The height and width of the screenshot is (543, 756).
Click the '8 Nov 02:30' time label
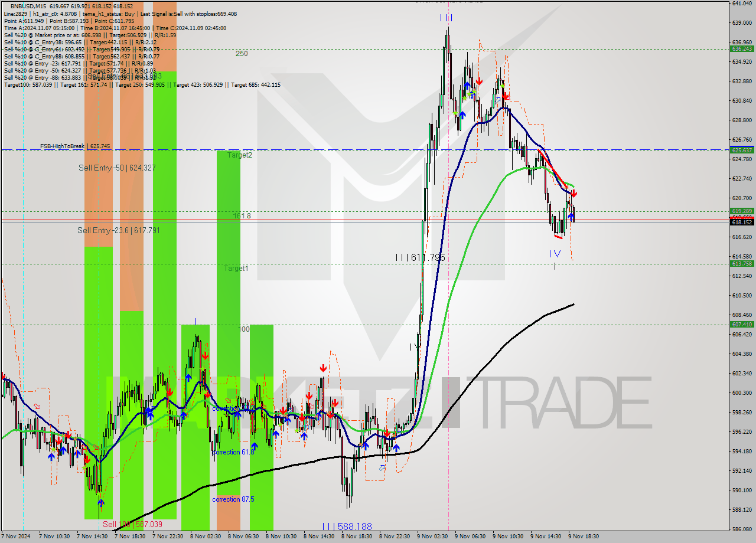click(x=207, y=537)
